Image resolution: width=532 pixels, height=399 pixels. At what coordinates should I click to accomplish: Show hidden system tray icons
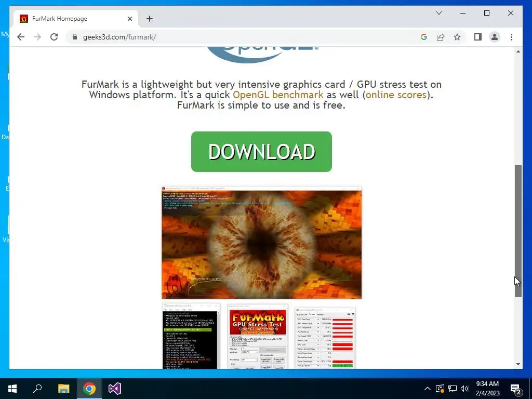428,389
